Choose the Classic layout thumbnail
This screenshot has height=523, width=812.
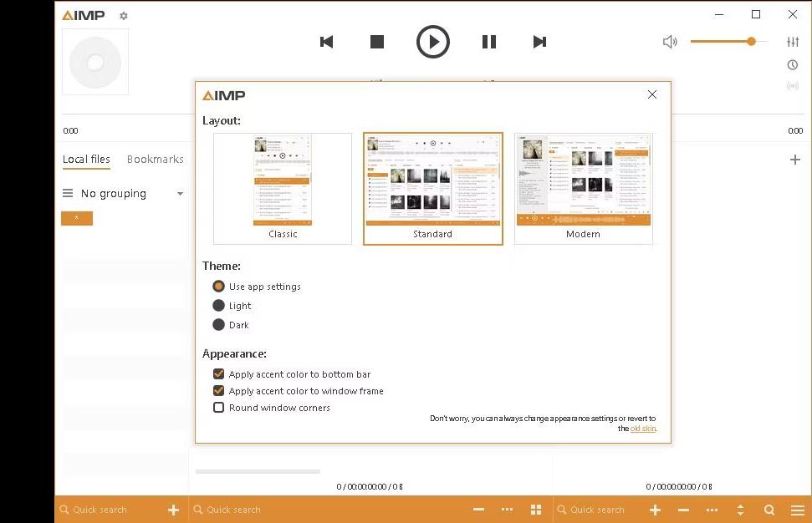pos(283,189)
